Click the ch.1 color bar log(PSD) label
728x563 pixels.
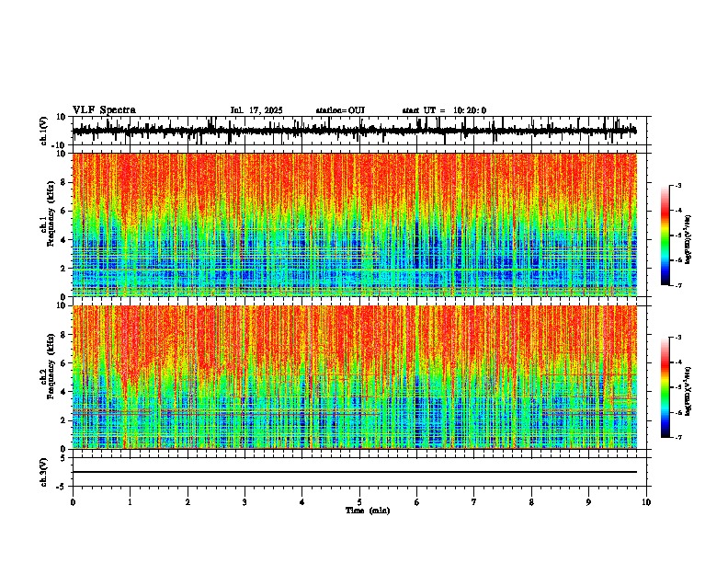point(688,240)
